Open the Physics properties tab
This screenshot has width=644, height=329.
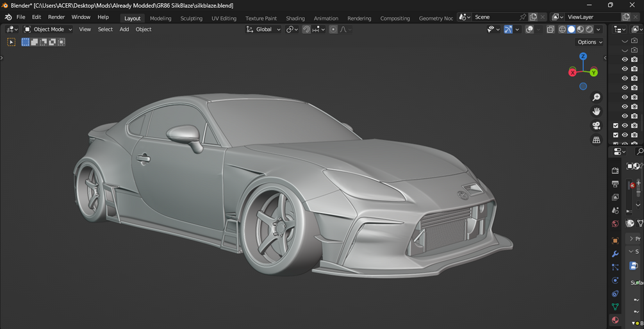(x=615, y=280)
